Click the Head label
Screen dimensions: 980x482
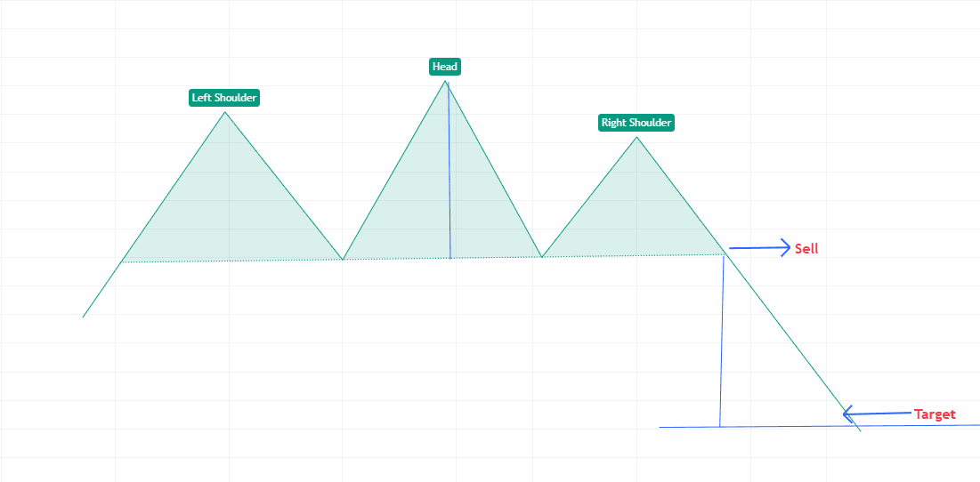(445, 67)
